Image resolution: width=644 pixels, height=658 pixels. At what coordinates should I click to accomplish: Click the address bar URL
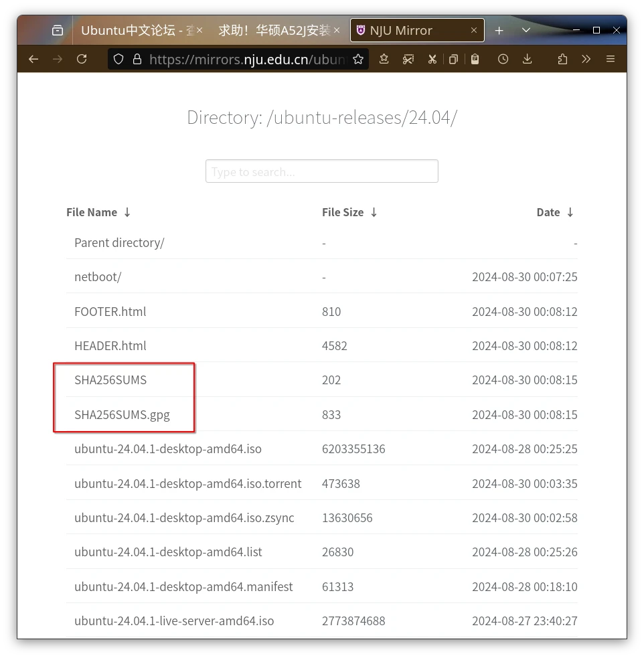[248, 59]
